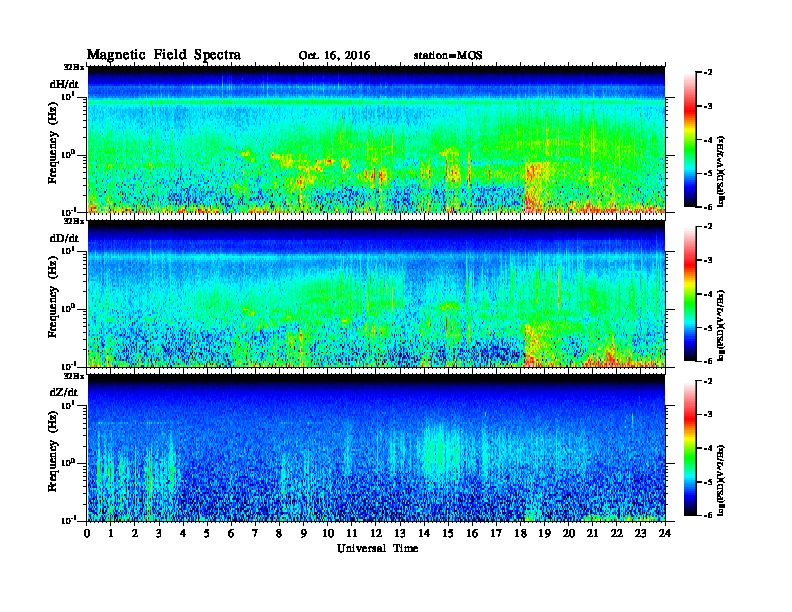Select the dH/dt panel label
The height and width of the screenshot is (612, 792).
pyautogui.click(x=64, y=84)
